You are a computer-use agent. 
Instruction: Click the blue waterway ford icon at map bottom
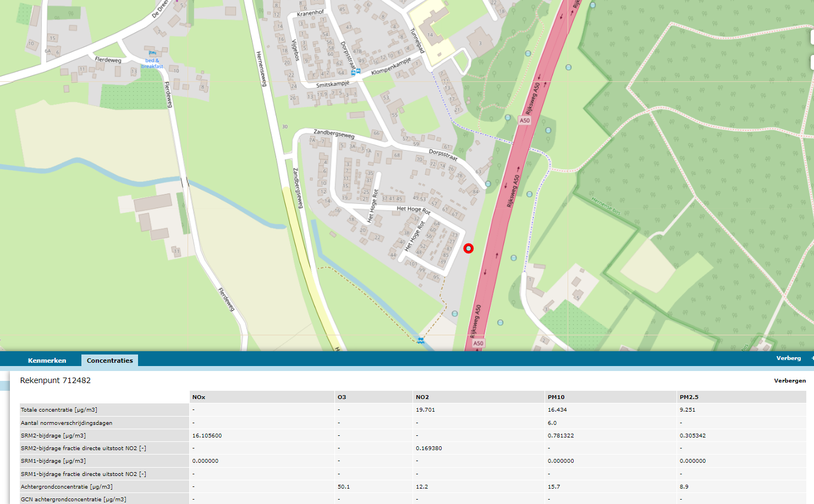[x=421, y=341]
